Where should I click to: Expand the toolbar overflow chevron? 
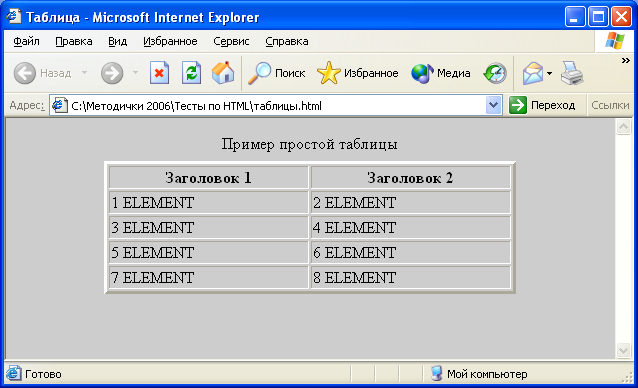point(626,61)
